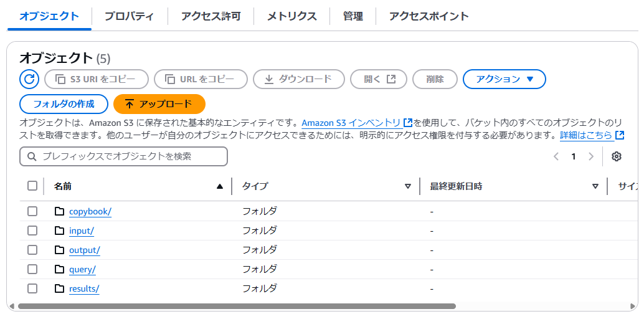Image resolution: width=644 pixels, height=319 pixels.
Task: Open the output/ folder link
Action: click(85, 250)
